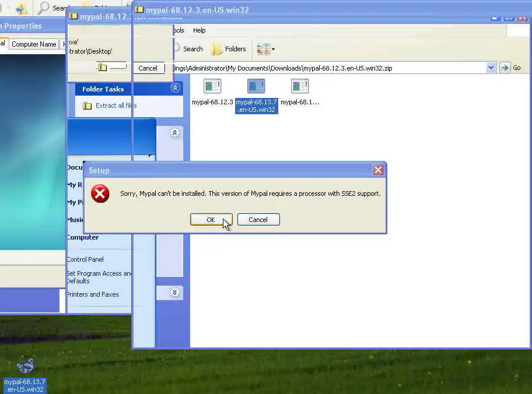532x394 pixels.
Task: Expand the bottom side panel chevron
Action: pos(175,292)
